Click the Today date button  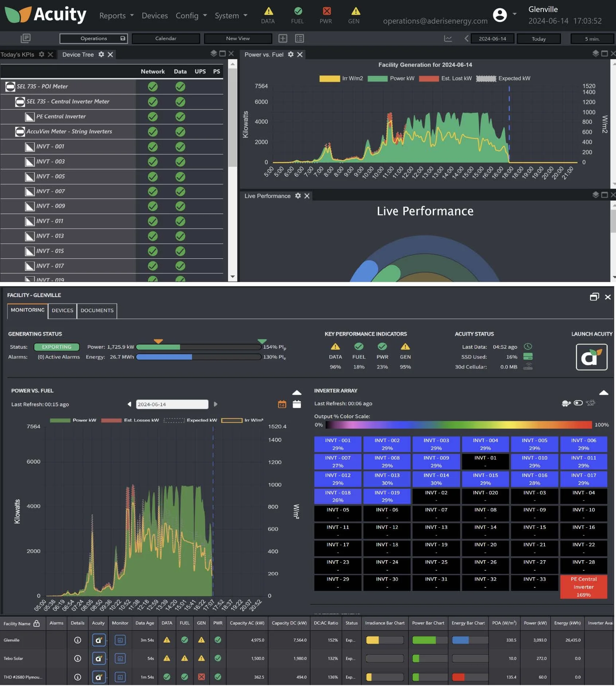coord(538,39)
